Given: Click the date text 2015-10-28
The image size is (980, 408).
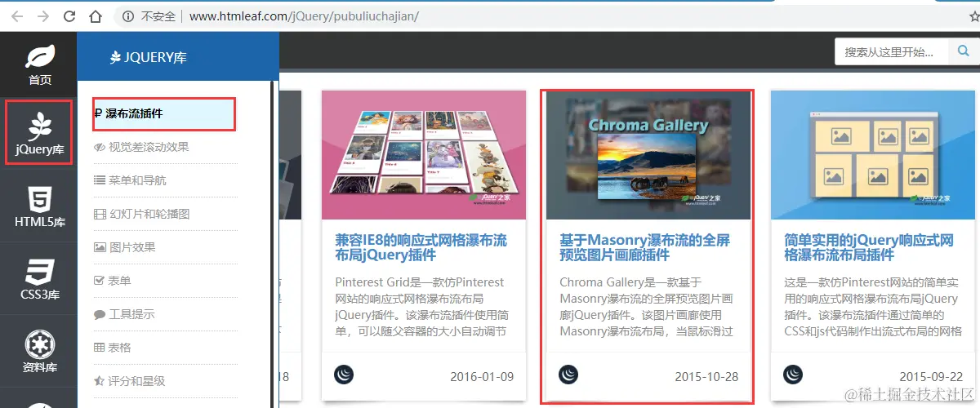Looking at the screenshot, I should (x=706, y=376).
